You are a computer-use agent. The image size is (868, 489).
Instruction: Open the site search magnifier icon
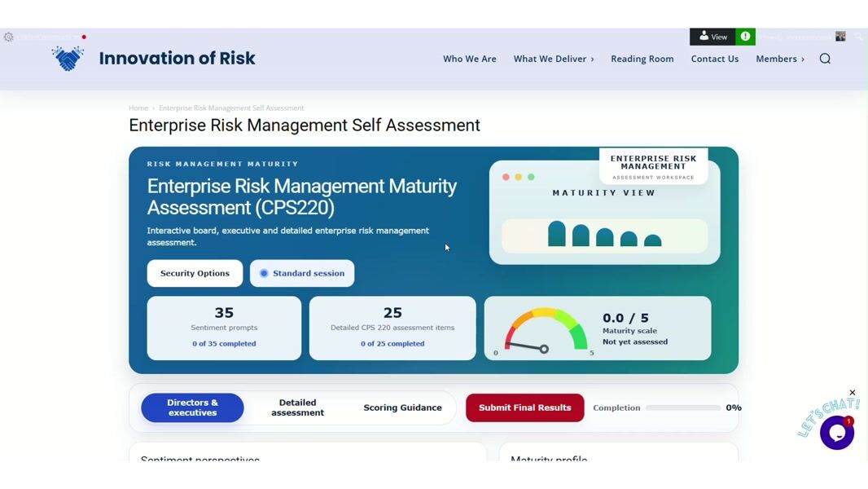point(825,59)
